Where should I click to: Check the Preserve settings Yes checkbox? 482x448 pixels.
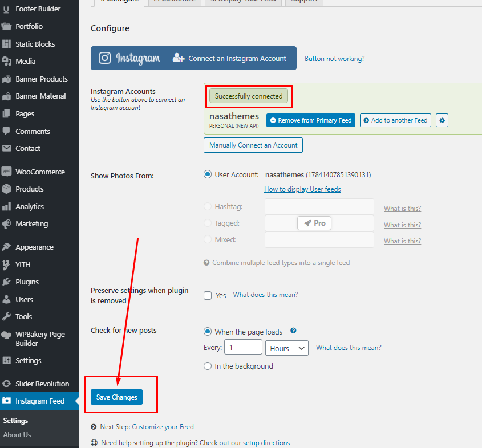tap(208, 295)
